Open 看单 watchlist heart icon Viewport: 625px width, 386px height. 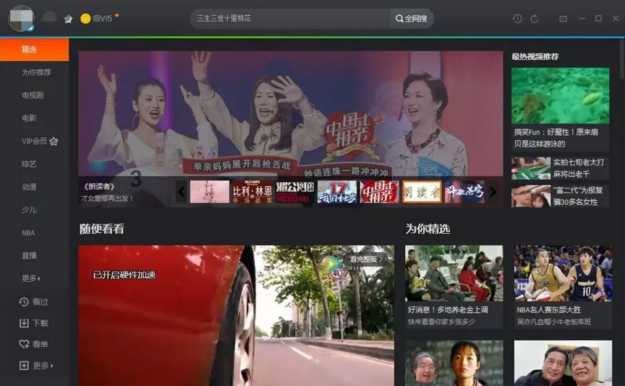[x=34, y=344]
